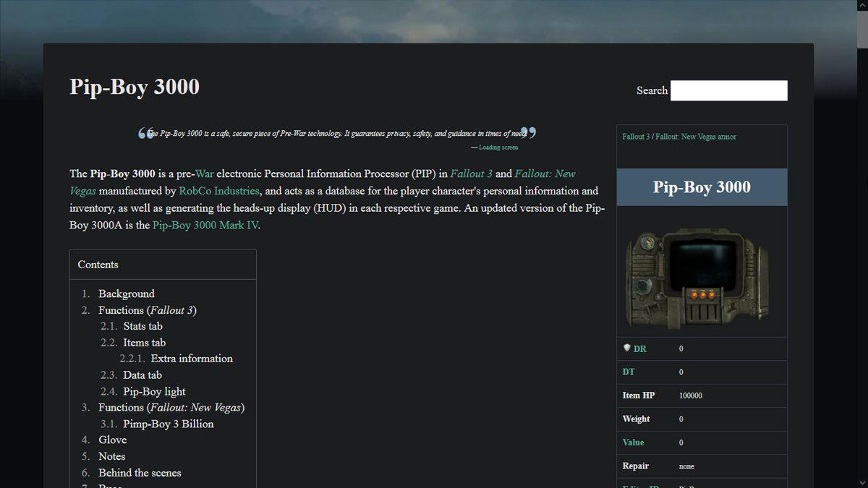Image resolution: width=868 pixels, height=488 pixels.
Task: Jump to Extra information subsection
Action: [x=192, y=359]
